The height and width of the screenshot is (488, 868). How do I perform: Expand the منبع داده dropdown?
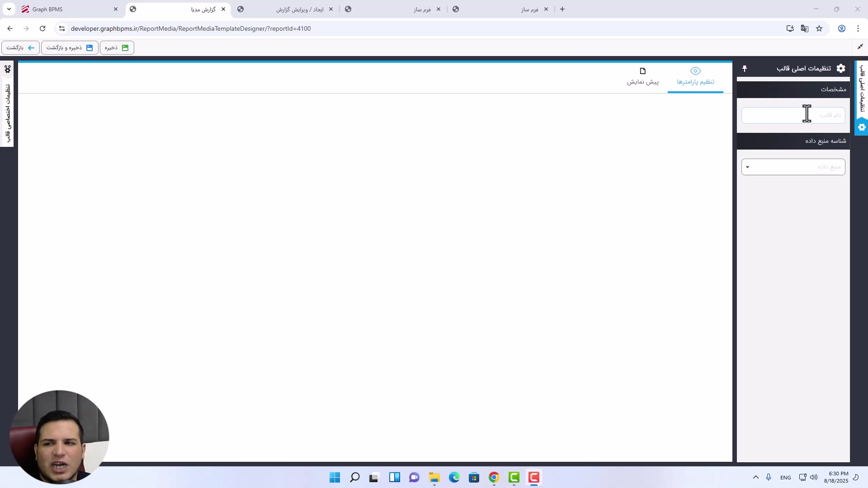point(793,167)
